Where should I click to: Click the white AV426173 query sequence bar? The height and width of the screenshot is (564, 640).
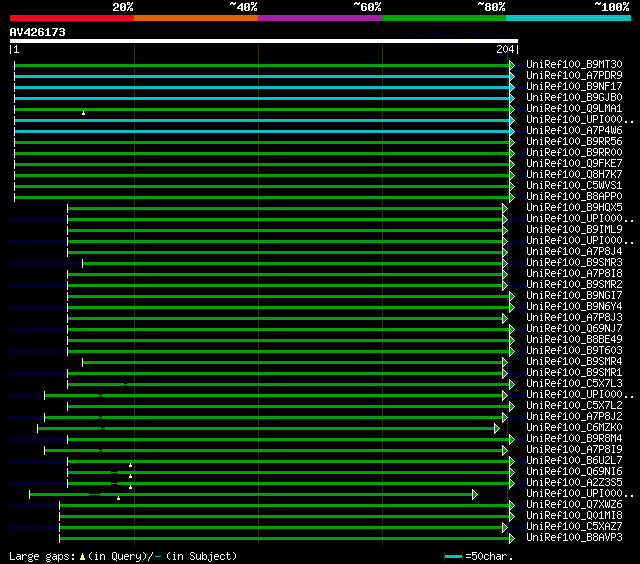[x=264, y=41]
